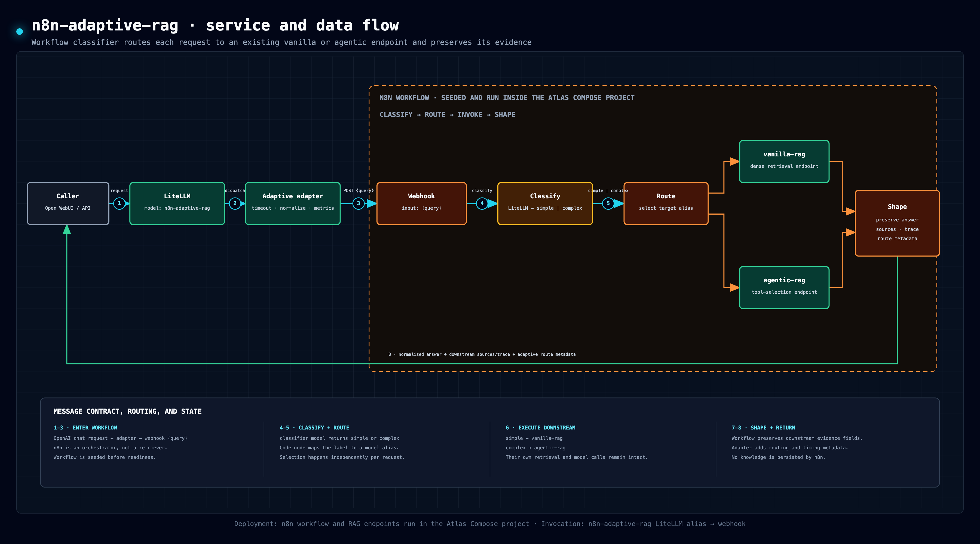This screenshot has height=544, width=980.
Task: Click the step 4 circle marker
Action: (x=482, y=203)
